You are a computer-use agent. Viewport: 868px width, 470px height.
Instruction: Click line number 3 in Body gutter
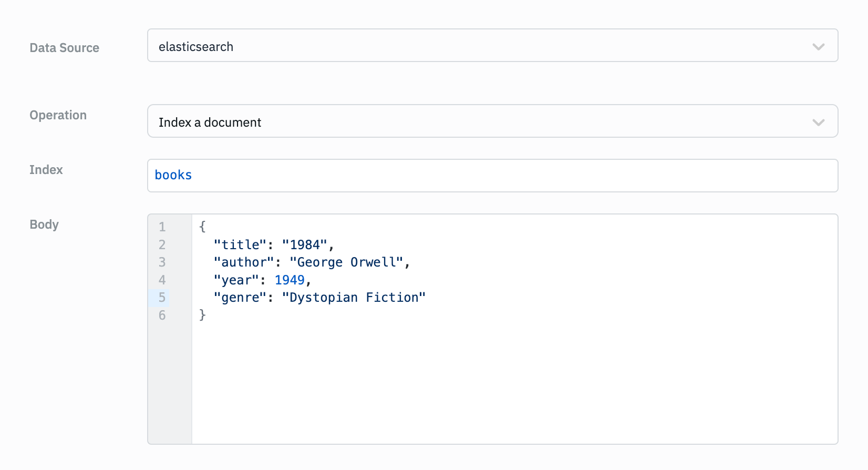162,262
